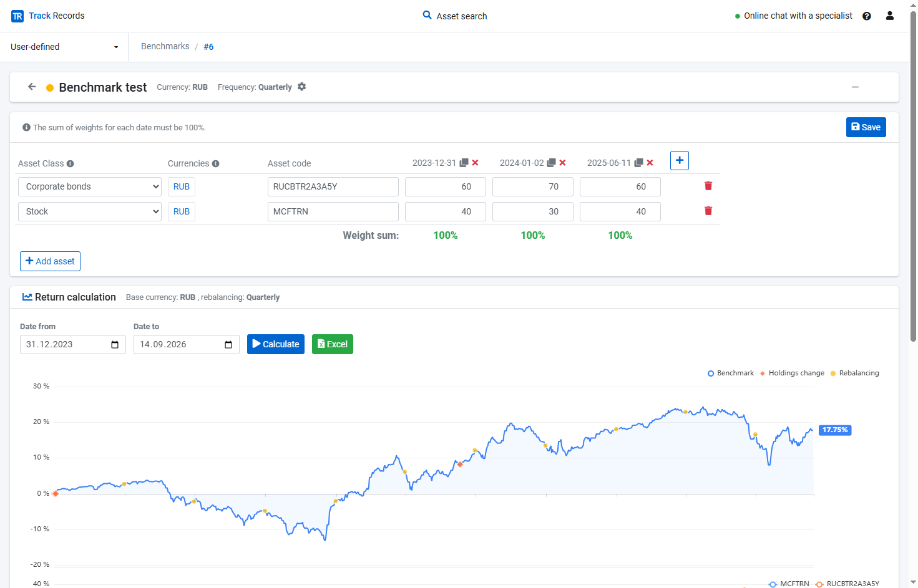Remove the 2024-01-02 date column
This screenshot has width=918, height=588.
click(562, 163)
